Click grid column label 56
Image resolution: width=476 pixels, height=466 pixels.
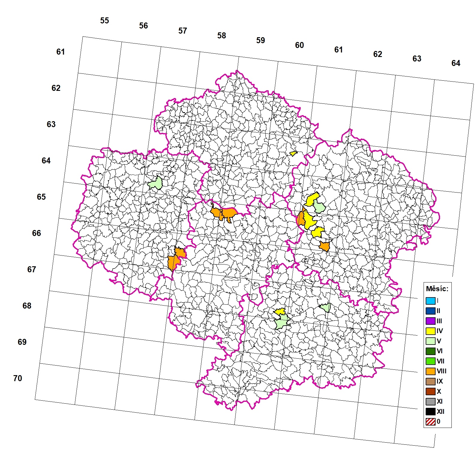[143, 26]
